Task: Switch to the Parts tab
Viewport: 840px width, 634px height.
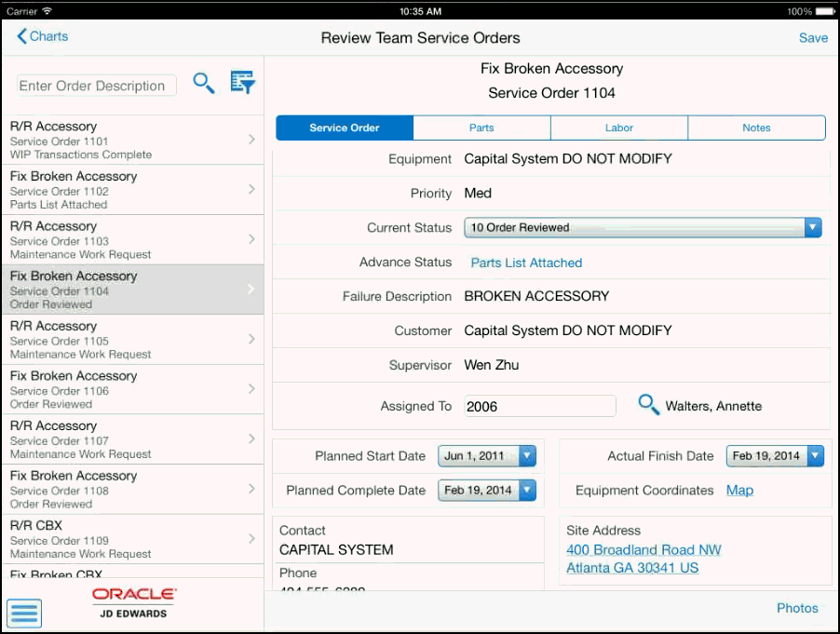Action: 481,128
